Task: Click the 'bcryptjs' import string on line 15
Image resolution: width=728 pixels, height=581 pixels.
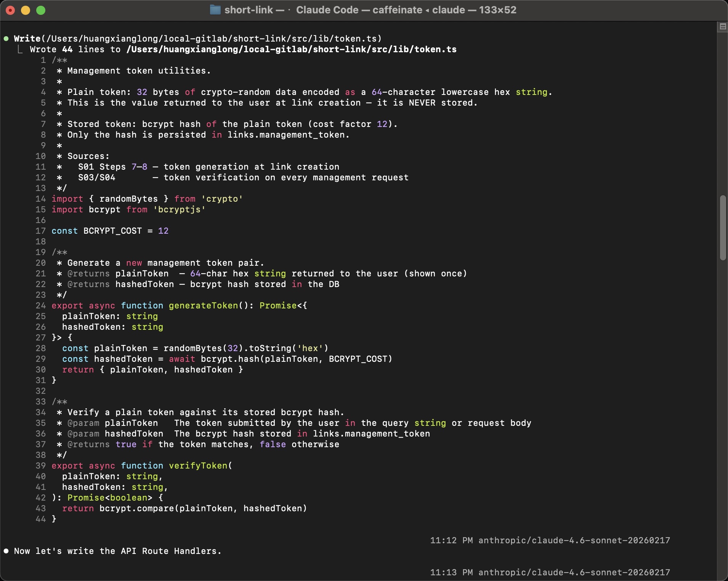Action: (x=179, y=209)
